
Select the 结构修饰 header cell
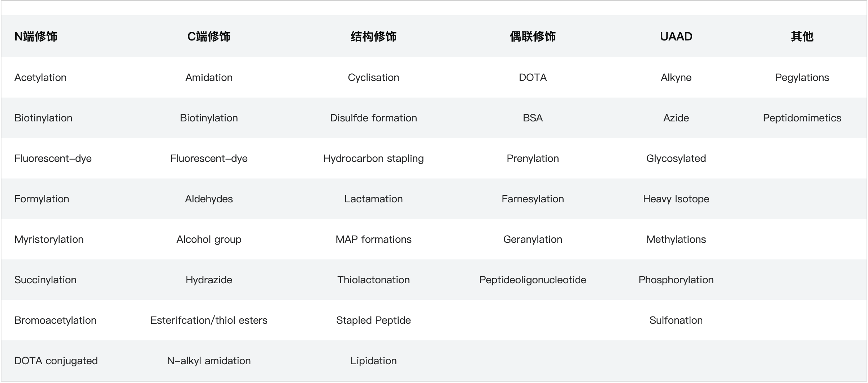[373, 36]
